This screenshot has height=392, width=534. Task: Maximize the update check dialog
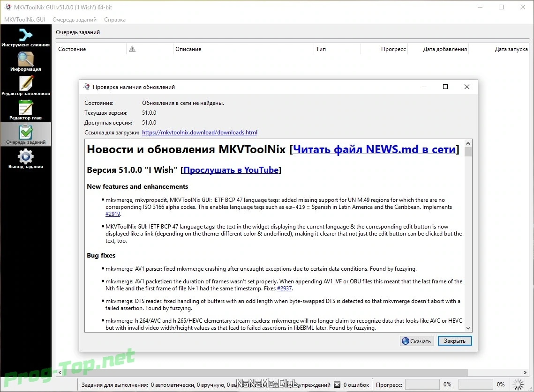click(x=445, y=87)
